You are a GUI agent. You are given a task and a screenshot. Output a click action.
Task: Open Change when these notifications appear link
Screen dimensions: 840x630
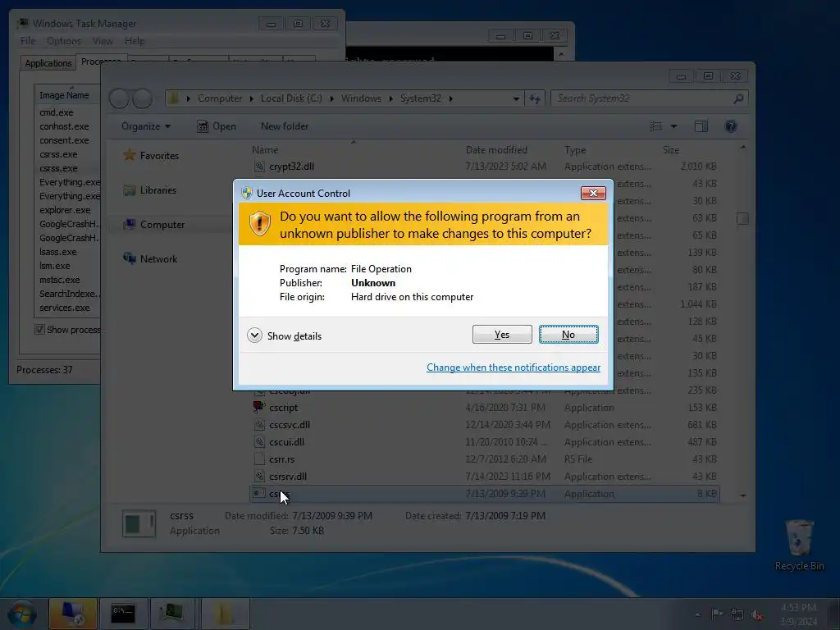tap(514, 367)
